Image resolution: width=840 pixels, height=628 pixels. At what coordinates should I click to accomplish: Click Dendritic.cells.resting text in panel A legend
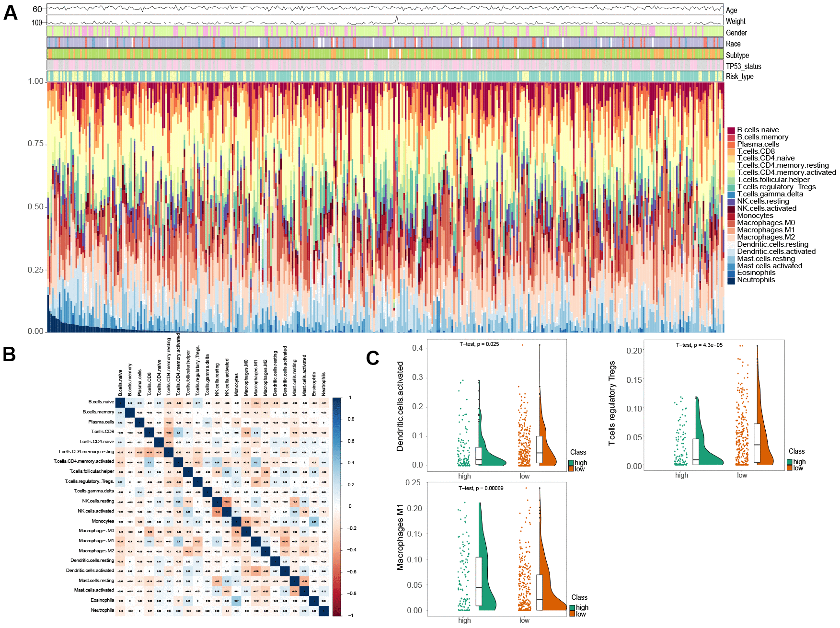[x=772, y=244]
